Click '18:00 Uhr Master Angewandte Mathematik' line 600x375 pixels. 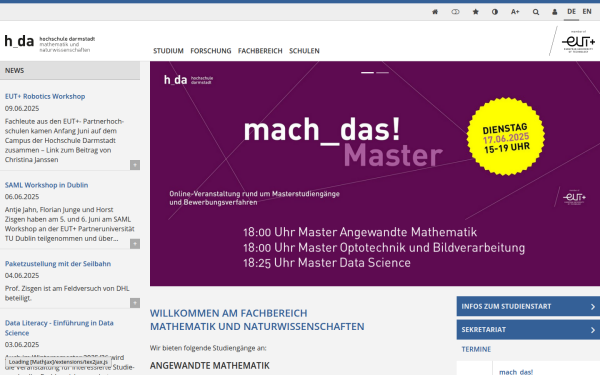point(360,232)
